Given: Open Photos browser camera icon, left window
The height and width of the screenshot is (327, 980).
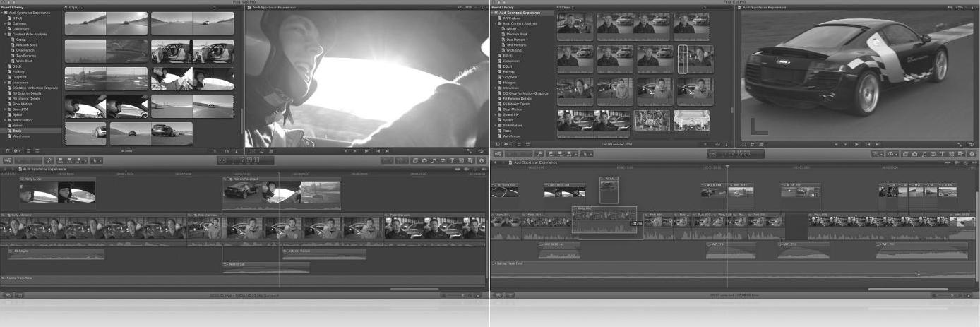Looking at the screenshot, I should 424,160.
